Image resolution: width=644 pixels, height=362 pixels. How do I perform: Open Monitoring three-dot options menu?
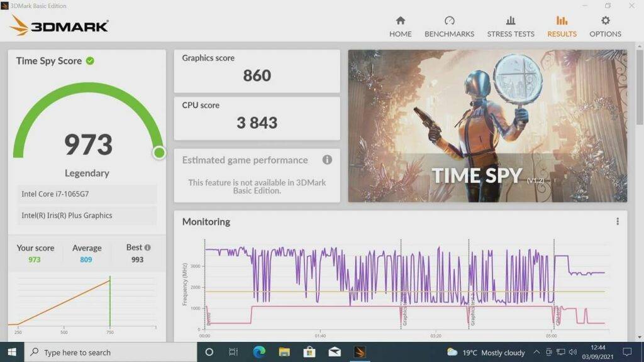click(x=618, y=222)
